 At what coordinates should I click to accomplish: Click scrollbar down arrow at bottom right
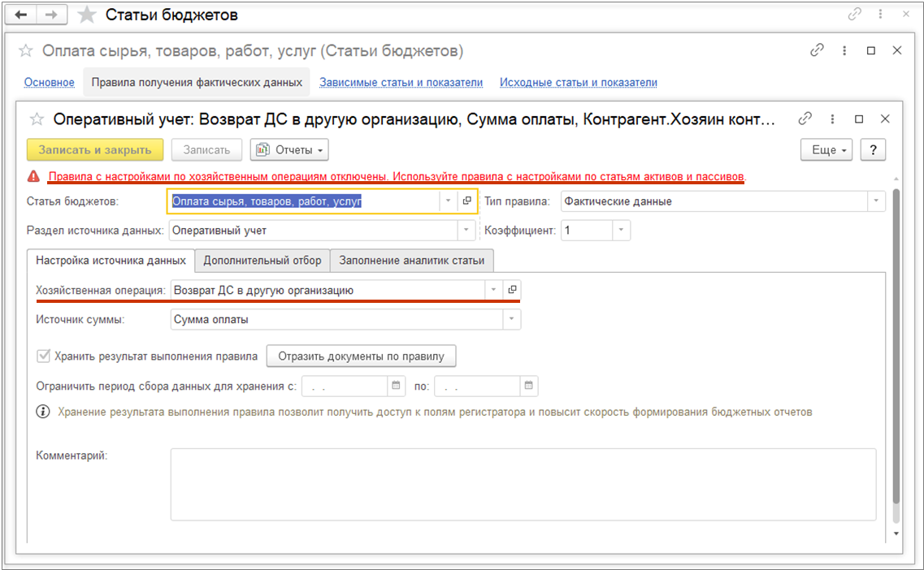coord(896,533)
